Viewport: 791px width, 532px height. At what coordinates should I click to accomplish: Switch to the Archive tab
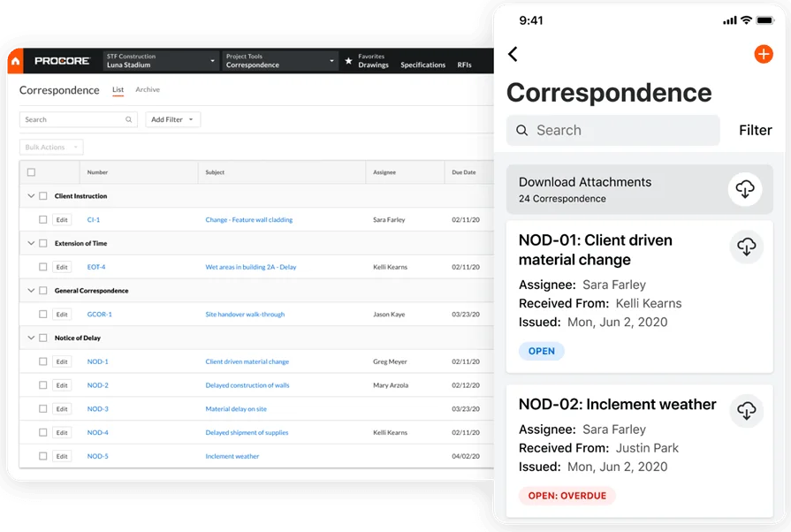point(148,89)
